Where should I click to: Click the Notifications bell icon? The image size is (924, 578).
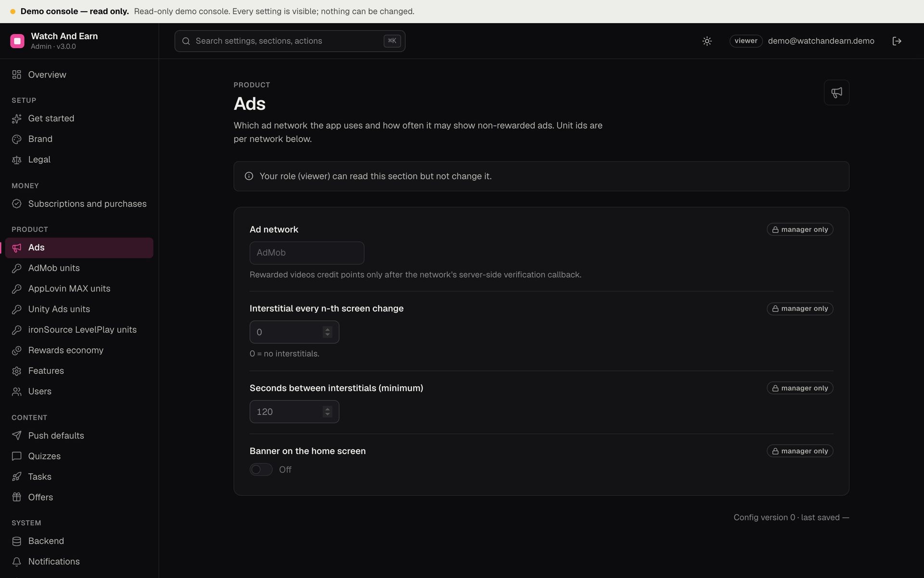17,562
